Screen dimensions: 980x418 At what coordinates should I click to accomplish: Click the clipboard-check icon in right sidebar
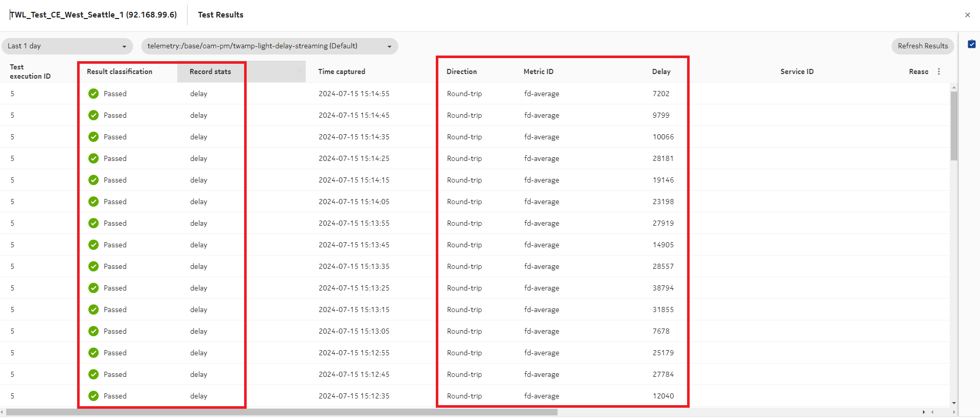[x=971, y=44]
